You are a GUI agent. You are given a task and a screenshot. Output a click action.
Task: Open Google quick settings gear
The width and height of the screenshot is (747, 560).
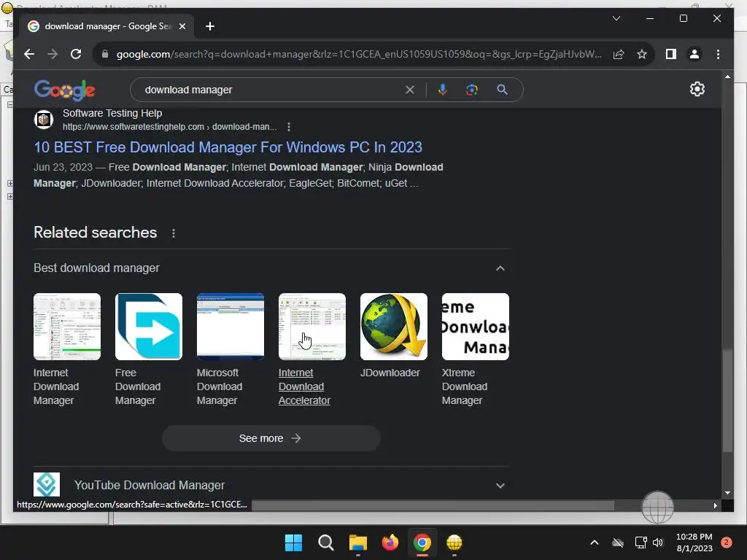[697, 89]
